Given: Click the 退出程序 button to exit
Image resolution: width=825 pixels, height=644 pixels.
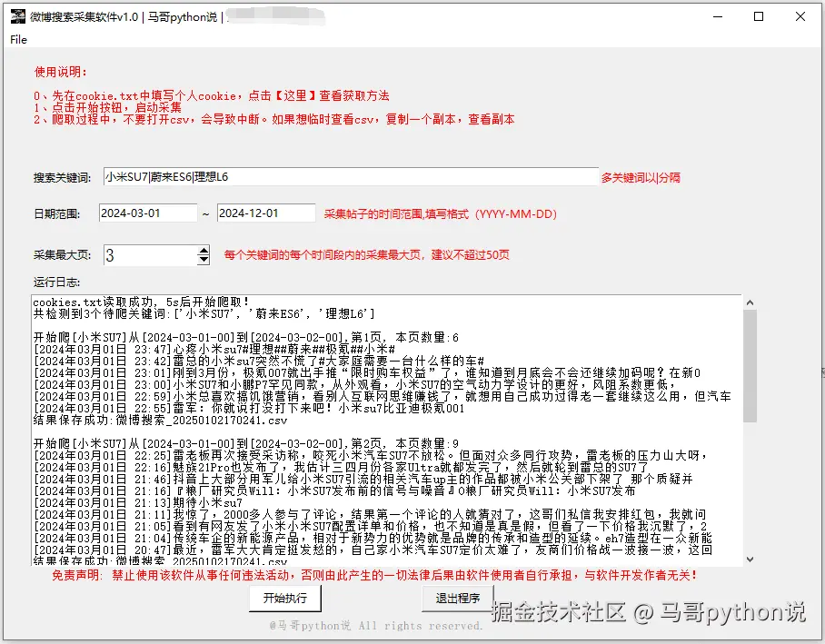Looking at the screenshot, I should coord(456,599).
